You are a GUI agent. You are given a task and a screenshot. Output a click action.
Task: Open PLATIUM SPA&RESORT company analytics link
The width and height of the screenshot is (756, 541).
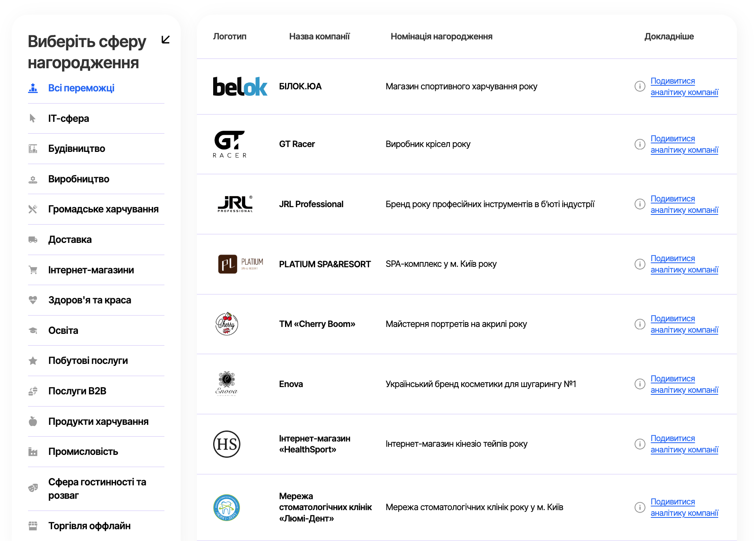684,264
